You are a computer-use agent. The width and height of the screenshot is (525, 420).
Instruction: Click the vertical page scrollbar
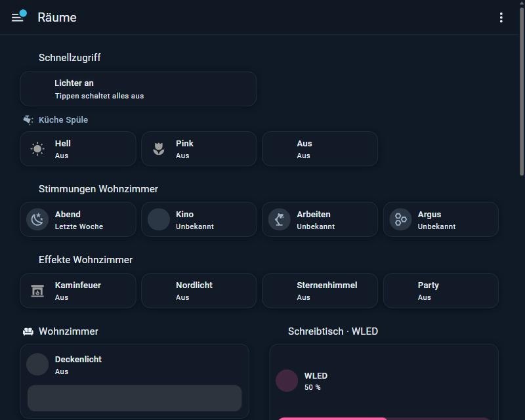[522, 91]
